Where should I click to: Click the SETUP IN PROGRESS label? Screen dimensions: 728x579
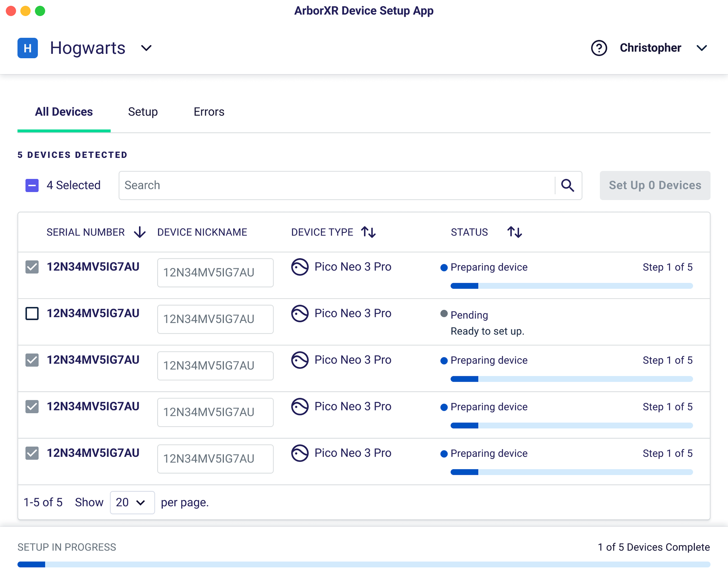[67, 547]
